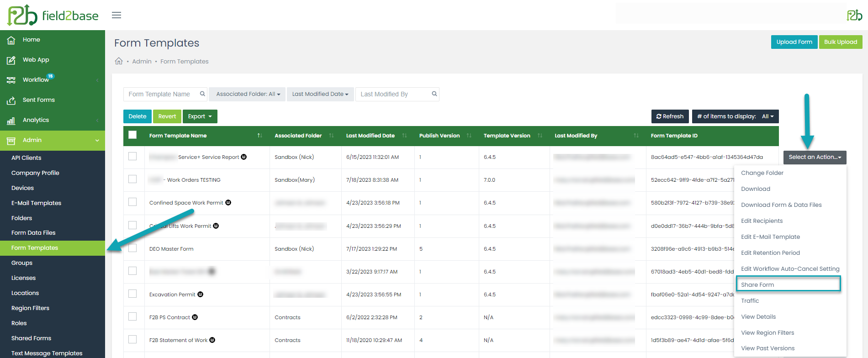Click the home breadcrumb icon

click(x=119, y=61)
